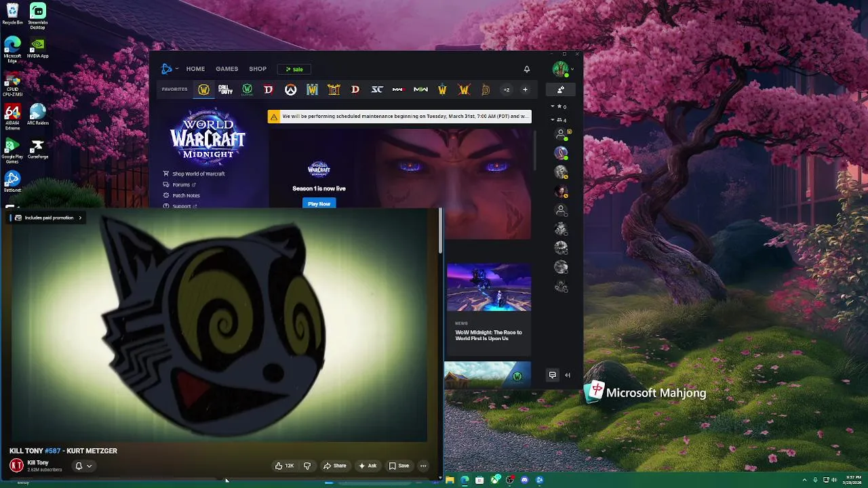Click the Ask button under video
The height and width of the screenshot is (488, 868).
[368, 466]
